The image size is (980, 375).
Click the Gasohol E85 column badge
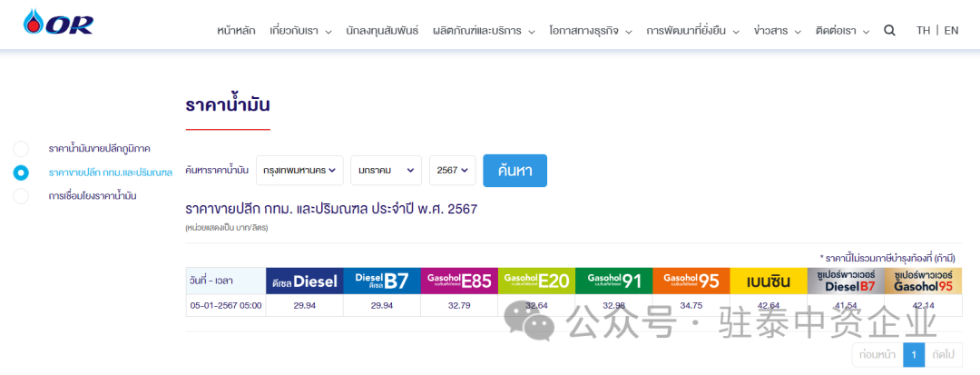459,281
